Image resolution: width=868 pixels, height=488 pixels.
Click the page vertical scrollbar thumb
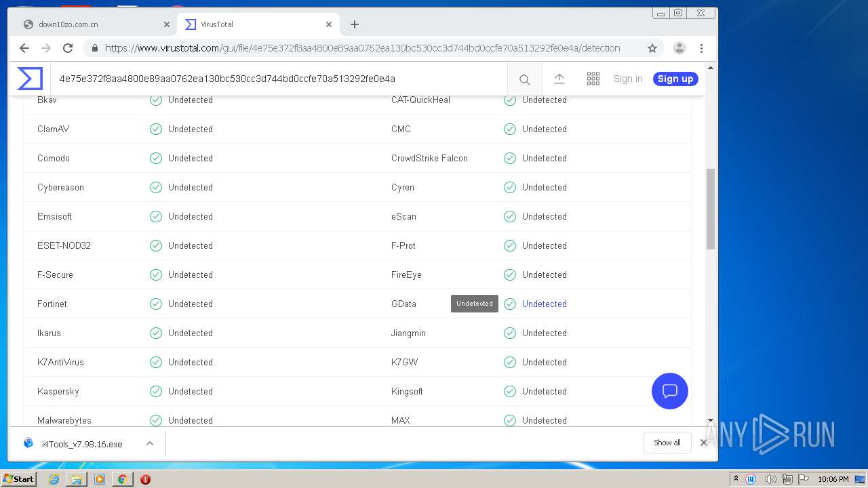point(711,209)
